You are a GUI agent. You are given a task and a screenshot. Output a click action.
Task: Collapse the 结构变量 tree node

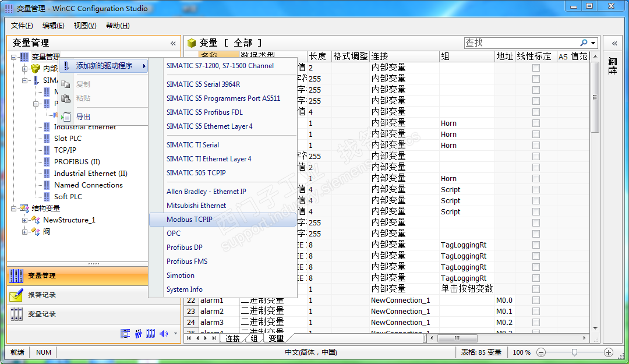[x=13, y=208]
